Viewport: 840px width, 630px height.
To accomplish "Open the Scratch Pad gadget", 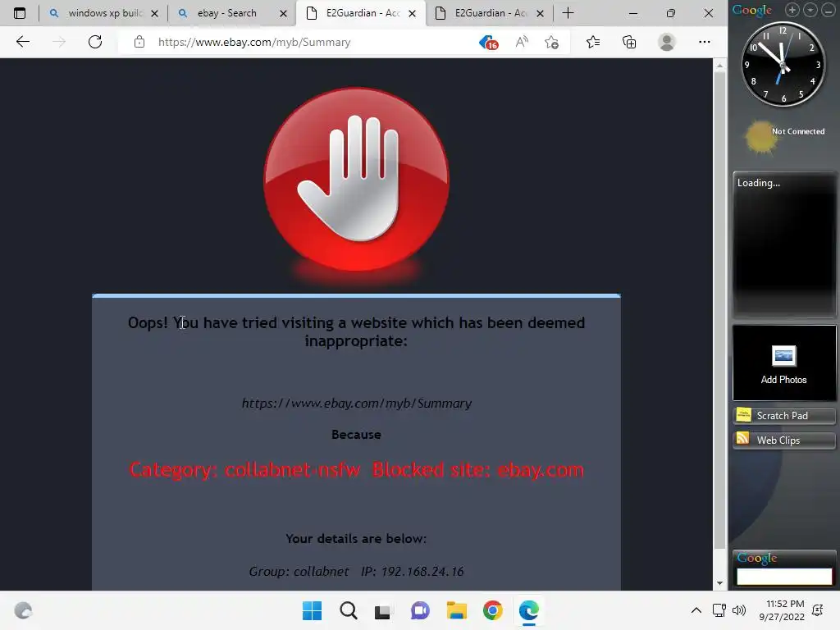I will [783, 416].
